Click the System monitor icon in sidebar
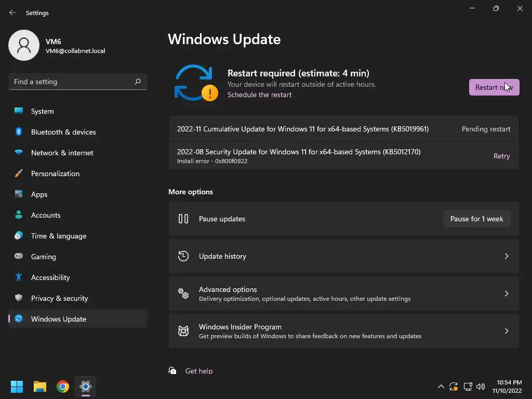This screenshot has height=399, width=532. click(x=19, y=111)
